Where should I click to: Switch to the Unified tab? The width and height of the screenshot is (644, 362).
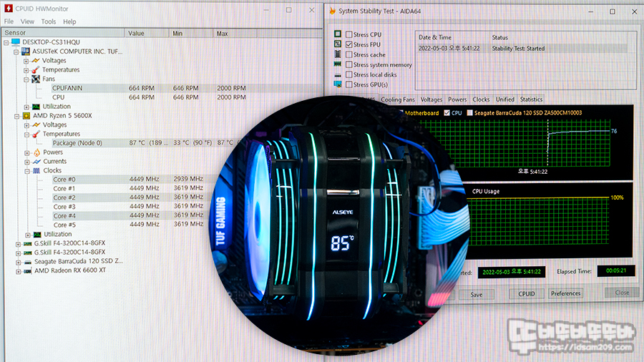504,99
